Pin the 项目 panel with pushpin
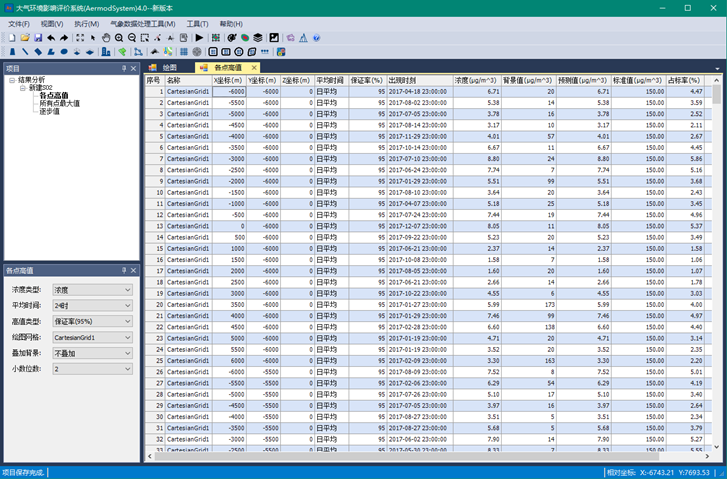The height and width of the screenshot is (479, 727). coord(124,68)
